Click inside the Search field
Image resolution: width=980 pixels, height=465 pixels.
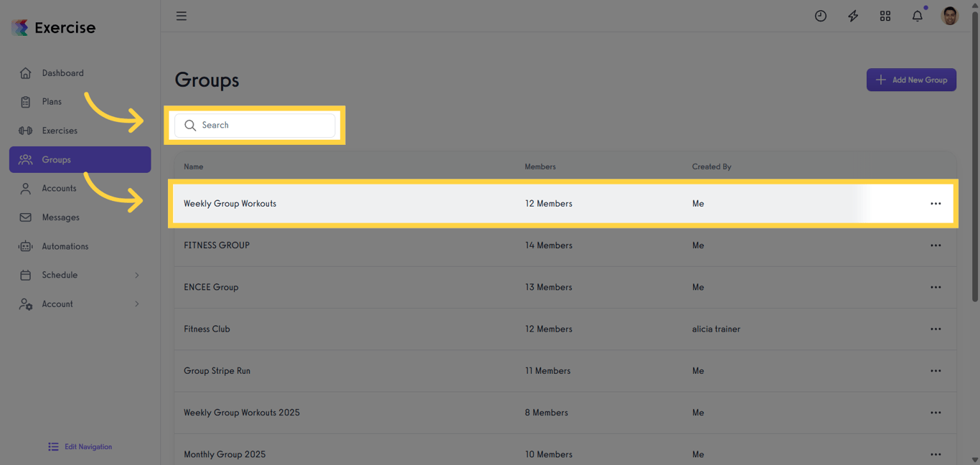[x=255, y=125]
